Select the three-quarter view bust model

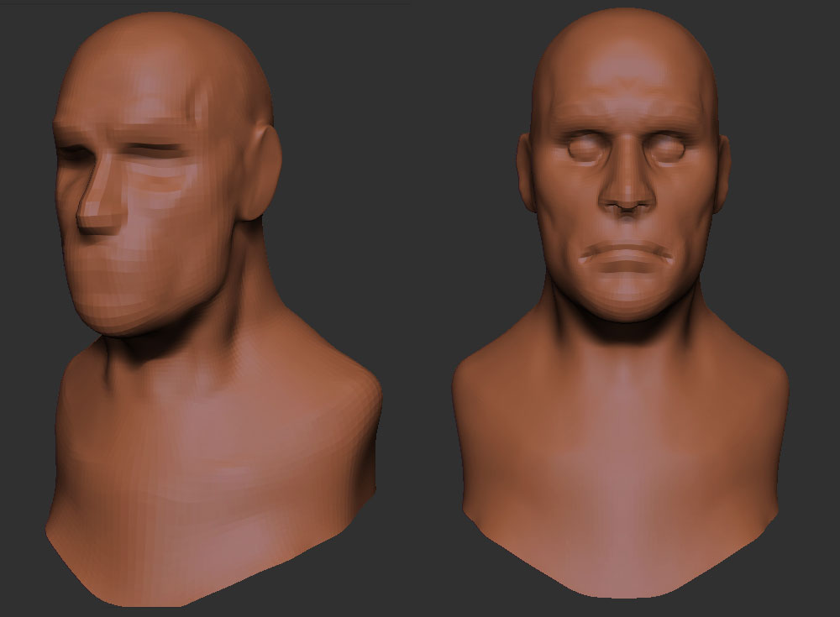213,309
